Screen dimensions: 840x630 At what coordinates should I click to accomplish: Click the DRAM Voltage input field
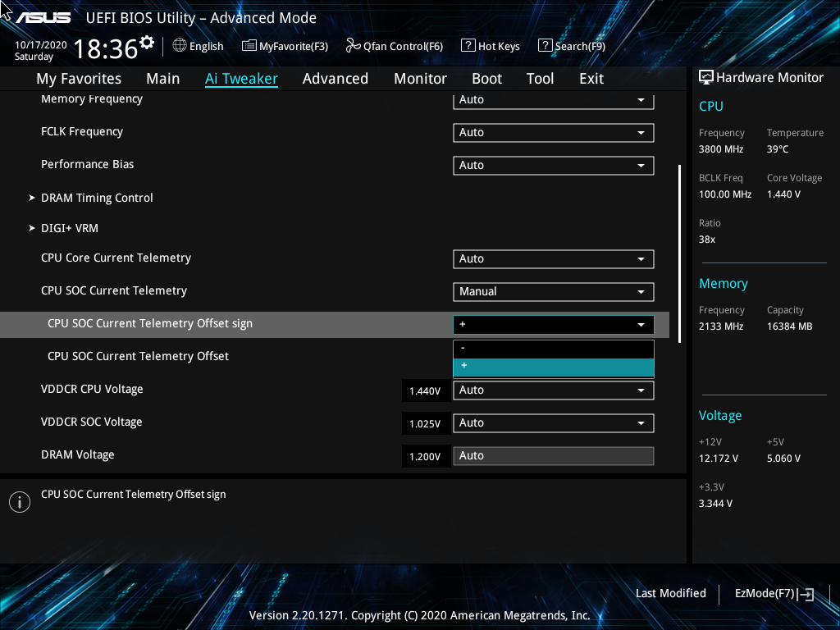tap(554, 456)
